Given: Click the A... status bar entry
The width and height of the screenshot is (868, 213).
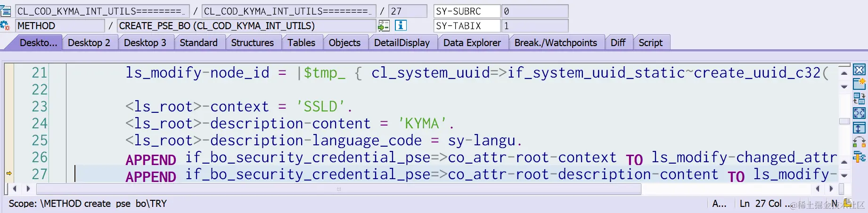Looking at the screenshot, I should [x=719, y=204].
